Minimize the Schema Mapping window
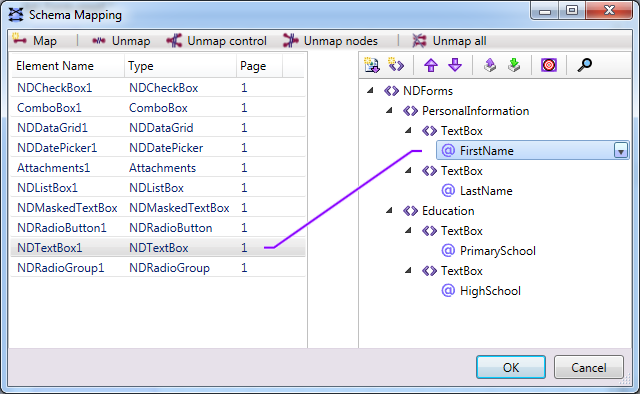 point(545,10)
